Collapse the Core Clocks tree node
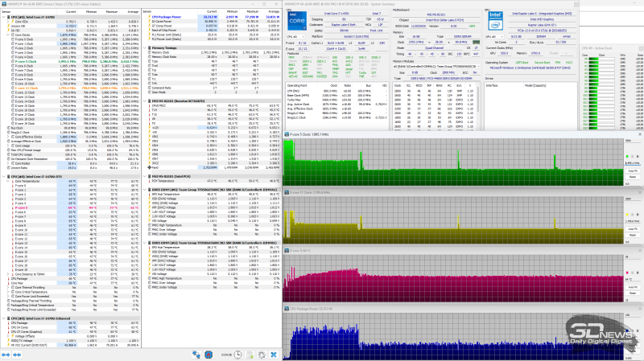Viewport: 644px width, 361px height. coord(8,35)
